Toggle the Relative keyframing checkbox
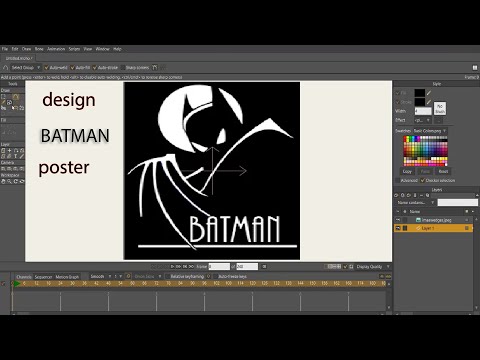 pos(168,276)
